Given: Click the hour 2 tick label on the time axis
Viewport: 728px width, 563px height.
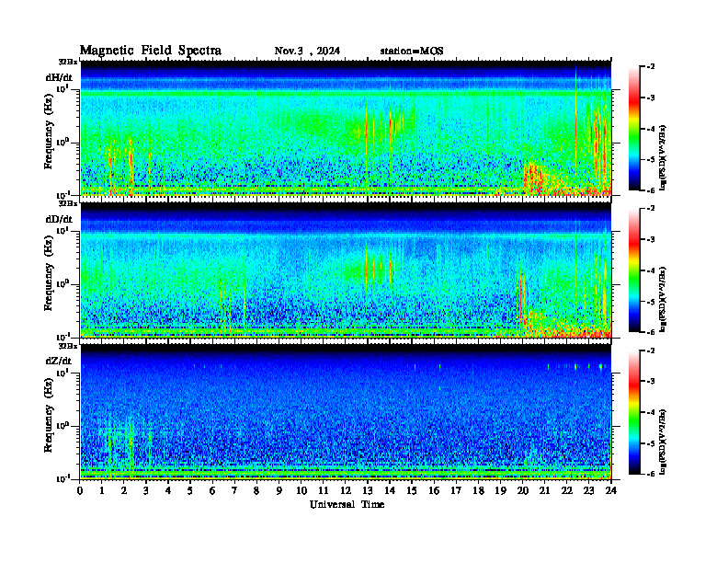Looking at the screenshot, I should coord(124,490).
